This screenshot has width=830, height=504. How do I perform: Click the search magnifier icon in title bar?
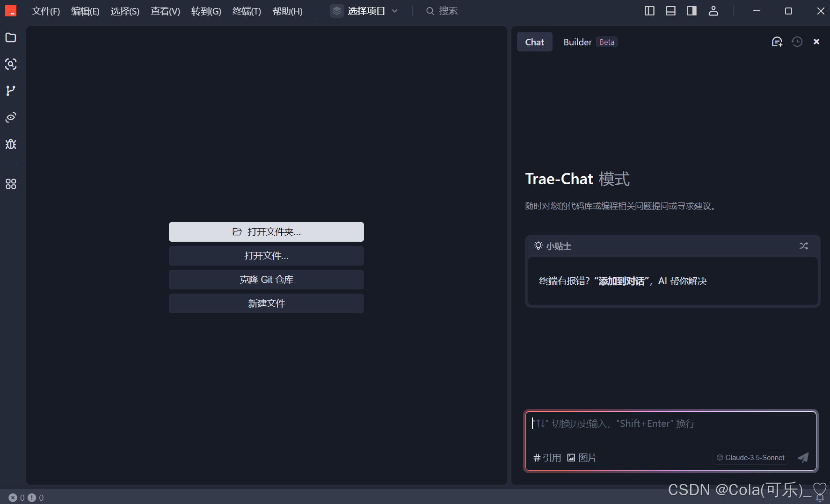coord(430,11)
